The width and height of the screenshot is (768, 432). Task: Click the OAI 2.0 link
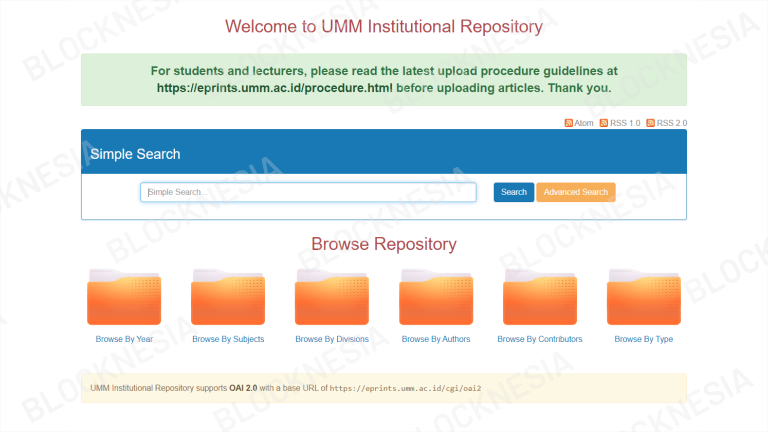click(x=243, y=388)
